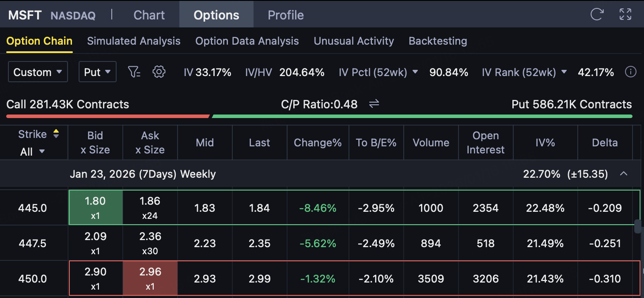Screen dimensions: 644x298
Task: Click the vertical scrollbar handle
Action: pyautogui.click(x=637, y=226)
